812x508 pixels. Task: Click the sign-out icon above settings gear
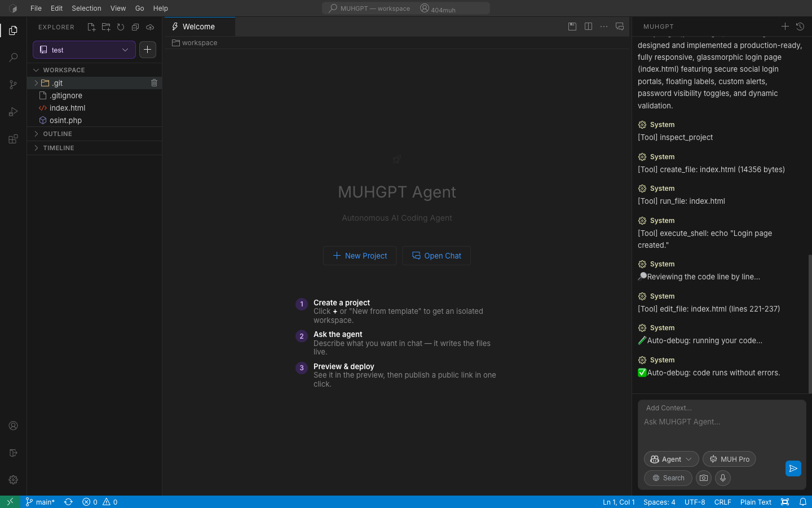[x=13, y=453]
